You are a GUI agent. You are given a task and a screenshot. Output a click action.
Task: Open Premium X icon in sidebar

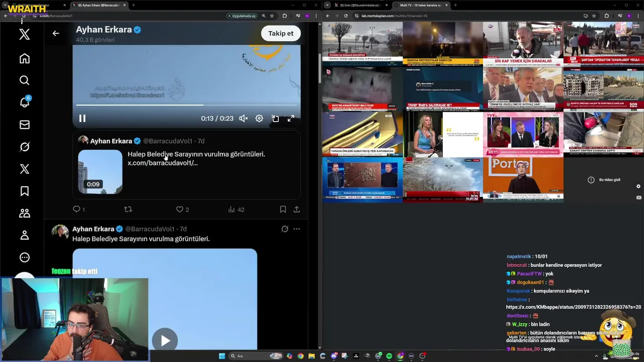24,169
